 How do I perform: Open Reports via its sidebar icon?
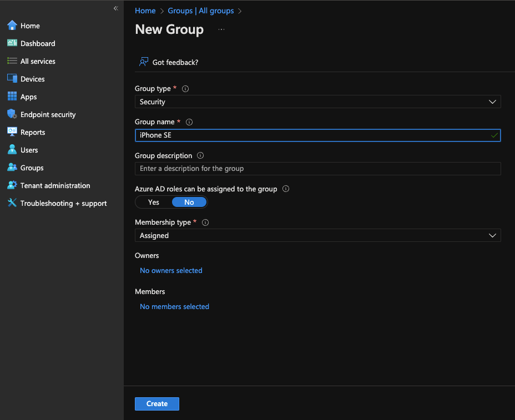(12, 132)
